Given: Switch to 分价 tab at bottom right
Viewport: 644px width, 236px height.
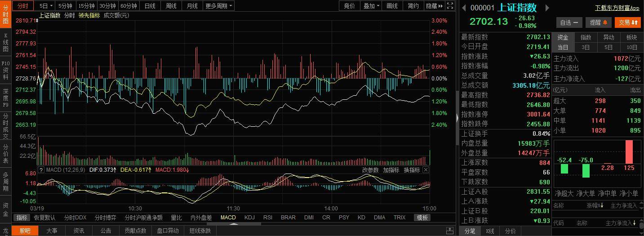Looking at the screenshot, I should point(510,231).
